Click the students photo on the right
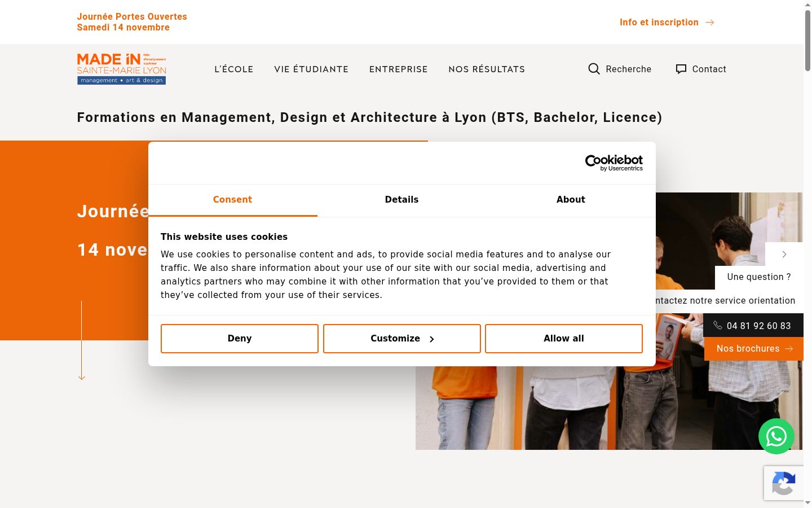The width and height of the screenshot is (812, 508). click(x=609, y=406)
